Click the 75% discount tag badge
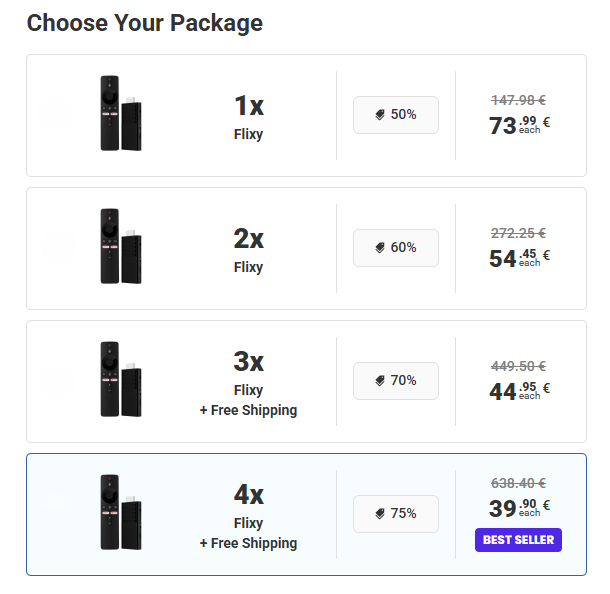 pos(396,514)
